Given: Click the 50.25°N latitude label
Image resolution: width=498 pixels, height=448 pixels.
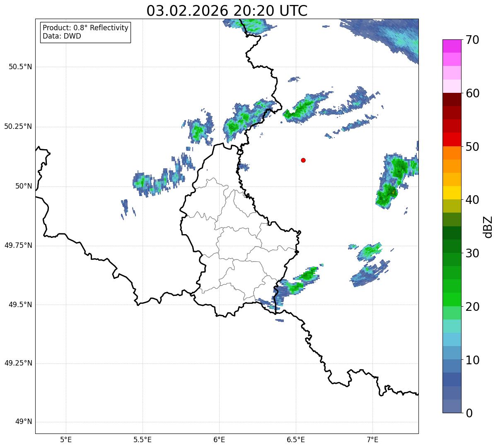Looking at the screenshot, I should [18, 126].
